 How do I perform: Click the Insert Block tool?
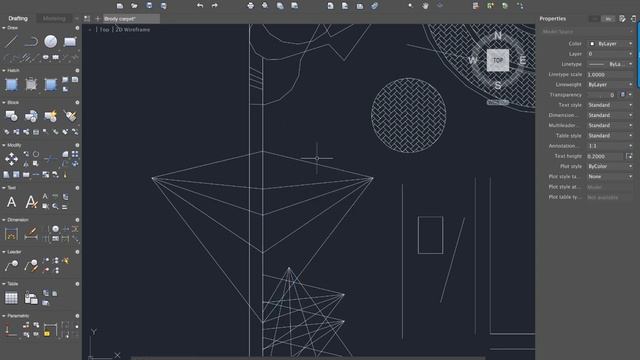click(x=11, y=116)
